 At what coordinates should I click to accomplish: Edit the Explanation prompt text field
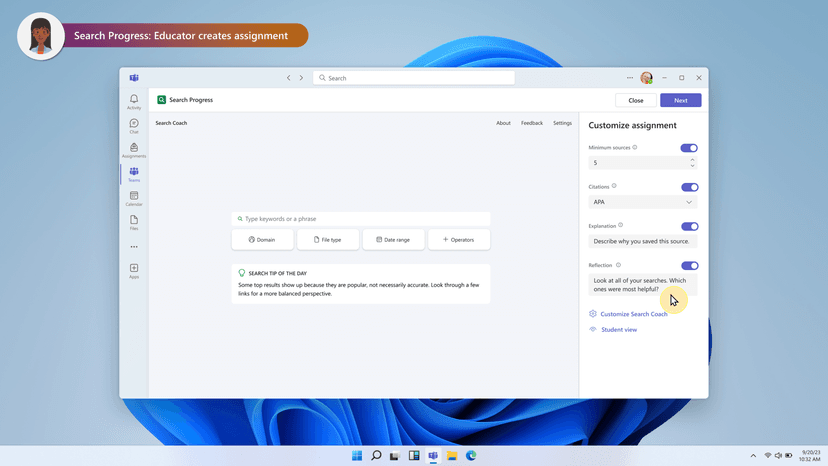click(x=643, y=241)
